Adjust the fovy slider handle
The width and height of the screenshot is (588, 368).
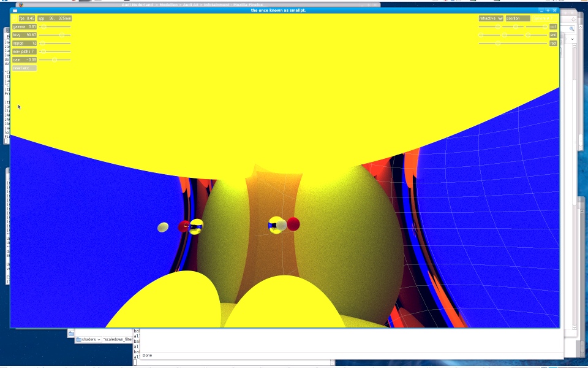coord(62,35)
